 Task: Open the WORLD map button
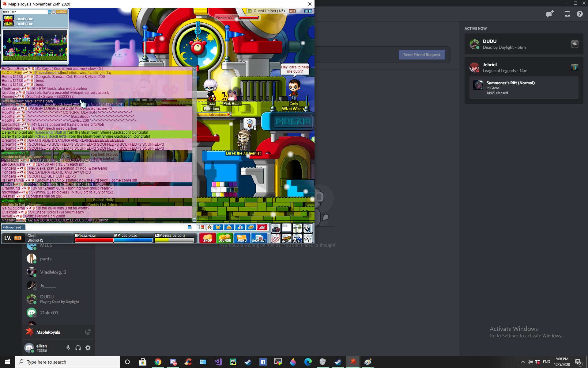[x=61, y=12]
